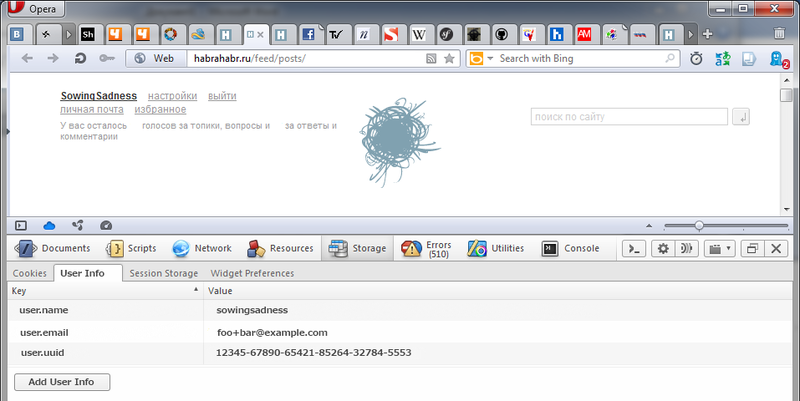
Task: Toggle Opera Turbo speedometer icon
Action: point(106,225)
